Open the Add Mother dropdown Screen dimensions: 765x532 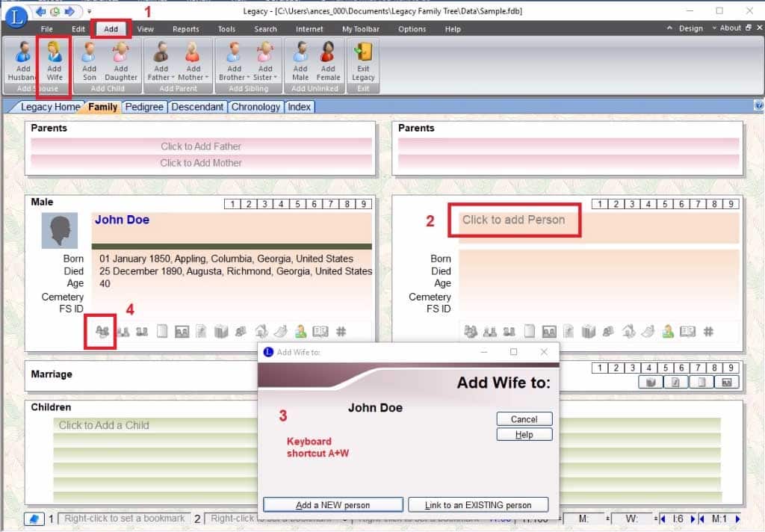[x=206, y=77]
